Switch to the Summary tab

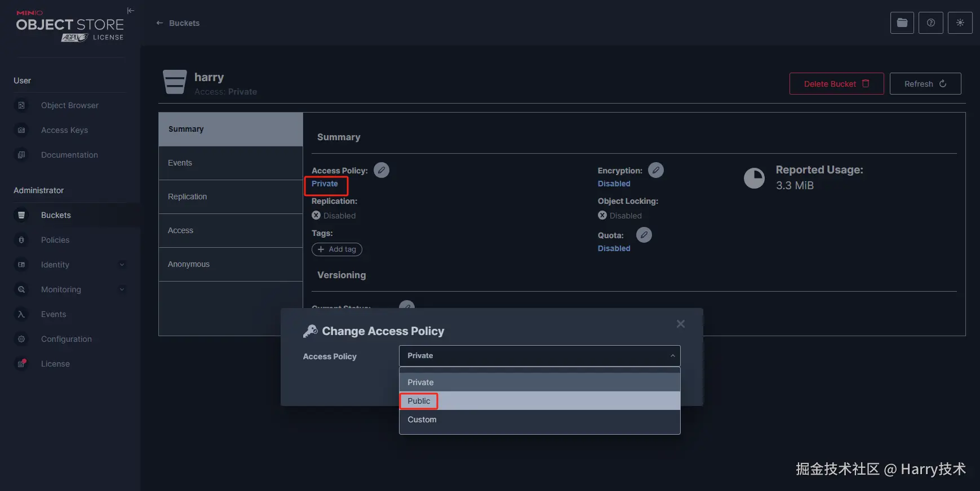230,129
